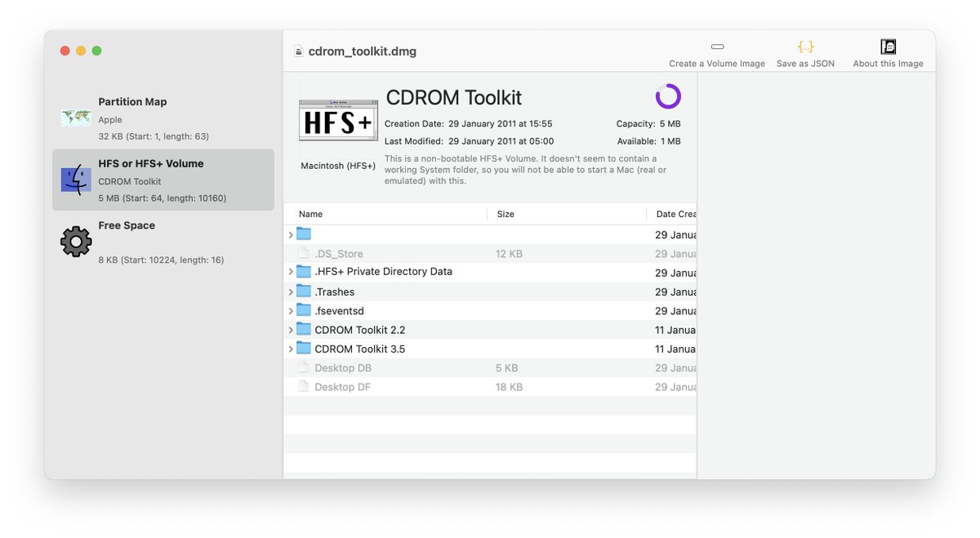Click the unnamed folder icon in first row
This screenshot has width=980, height=538.
(x=304, y=233)
